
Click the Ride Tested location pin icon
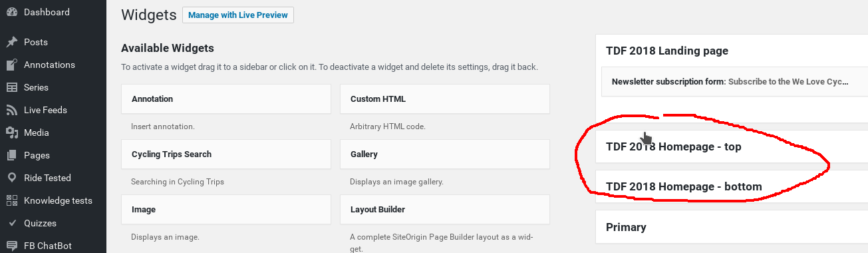(12, 178)
